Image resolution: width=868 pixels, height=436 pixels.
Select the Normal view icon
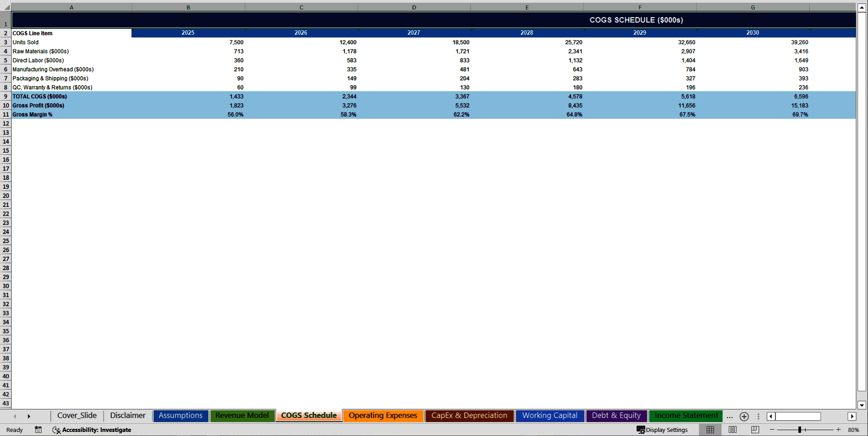pyautogui.click(x=710, y=430)
